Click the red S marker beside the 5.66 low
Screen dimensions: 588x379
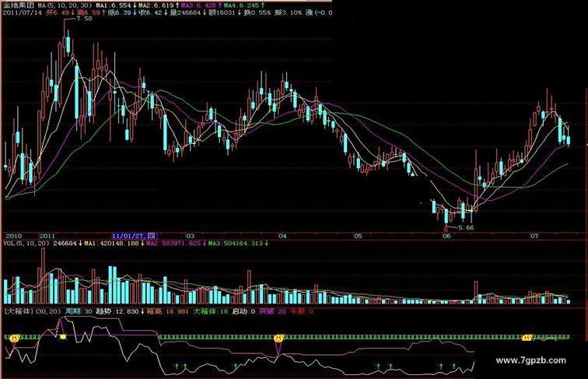[x=446, y=228]
